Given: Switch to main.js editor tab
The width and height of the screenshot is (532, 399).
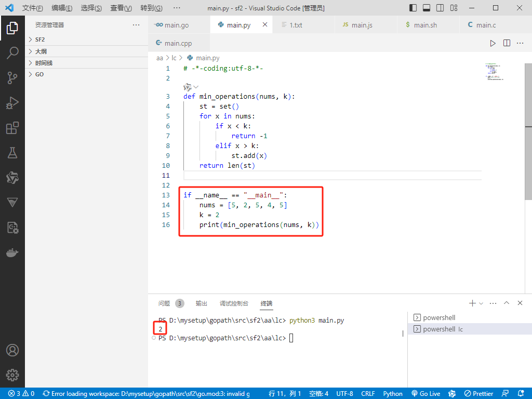Looking at the screenshot, I should (366, 25).
